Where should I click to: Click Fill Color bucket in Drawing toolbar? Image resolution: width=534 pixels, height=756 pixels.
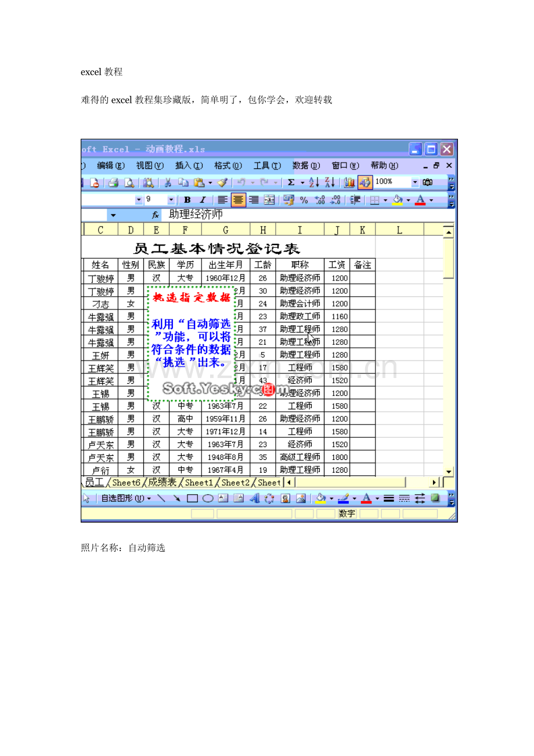pyautogui.click(x=320, y=498)
